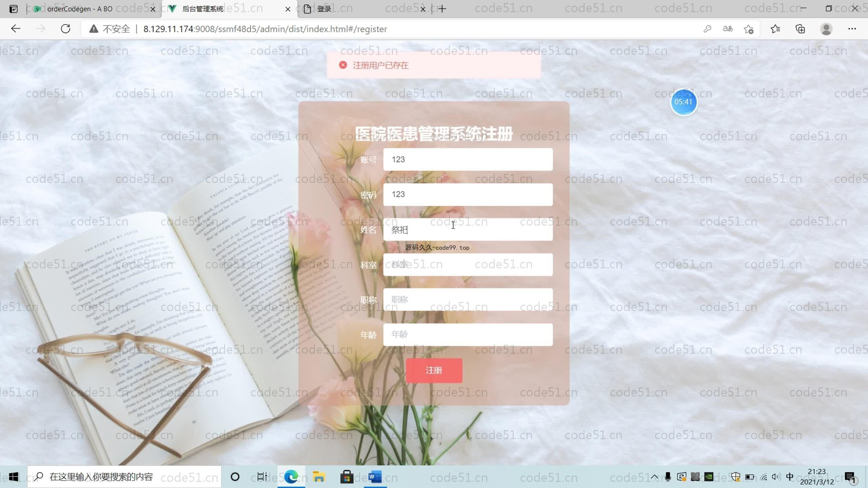
Task: Click the microphone tray icon
Action: pos(668,477)
